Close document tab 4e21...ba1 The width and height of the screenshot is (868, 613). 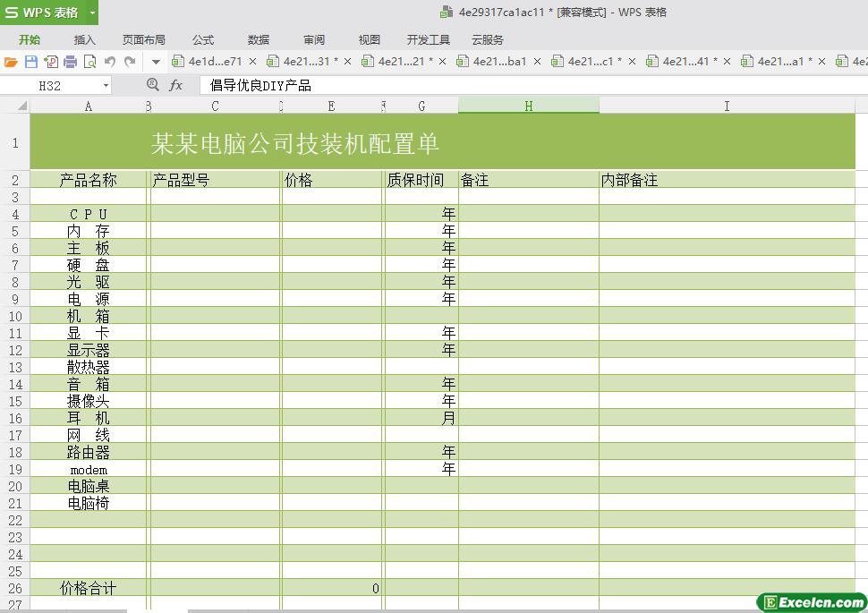click(537, 62)
